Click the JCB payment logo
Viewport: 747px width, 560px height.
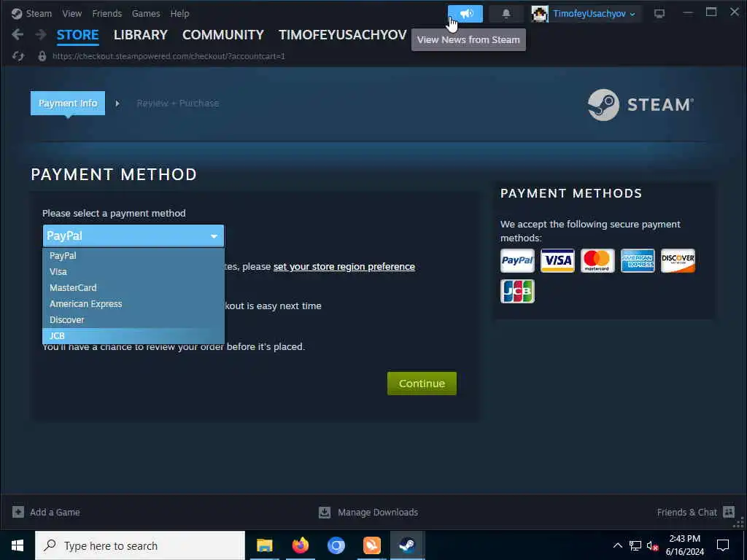[x=517, y=291]
